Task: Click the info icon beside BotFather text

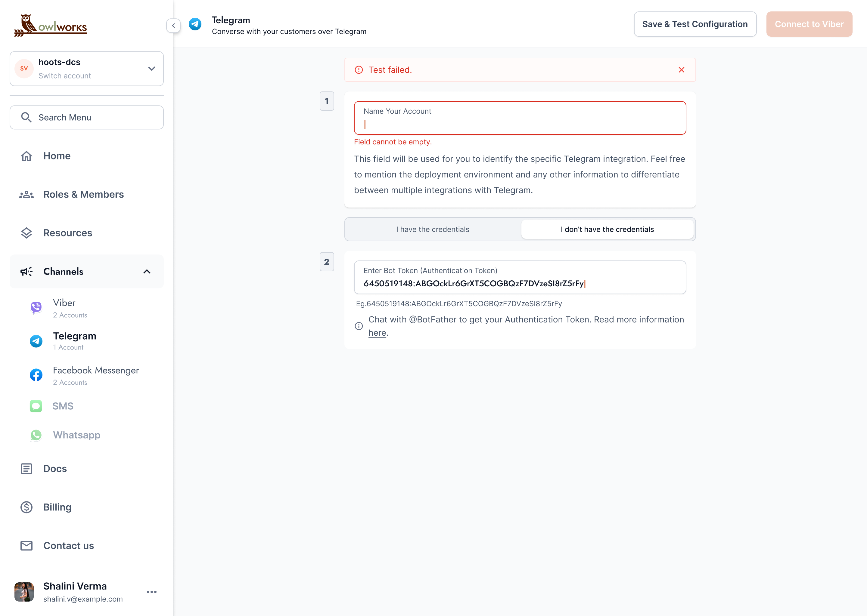Action: [359, 326]
